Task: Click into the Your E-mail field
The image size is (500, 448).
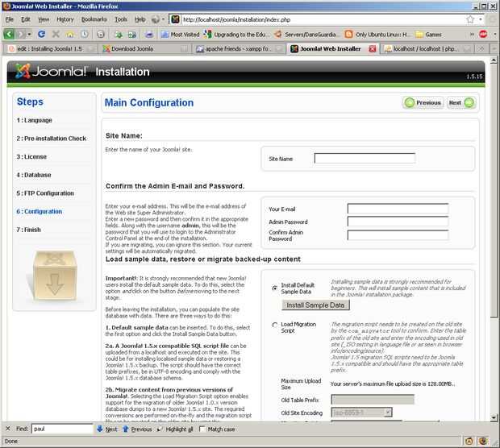Action: click(398, 209)
